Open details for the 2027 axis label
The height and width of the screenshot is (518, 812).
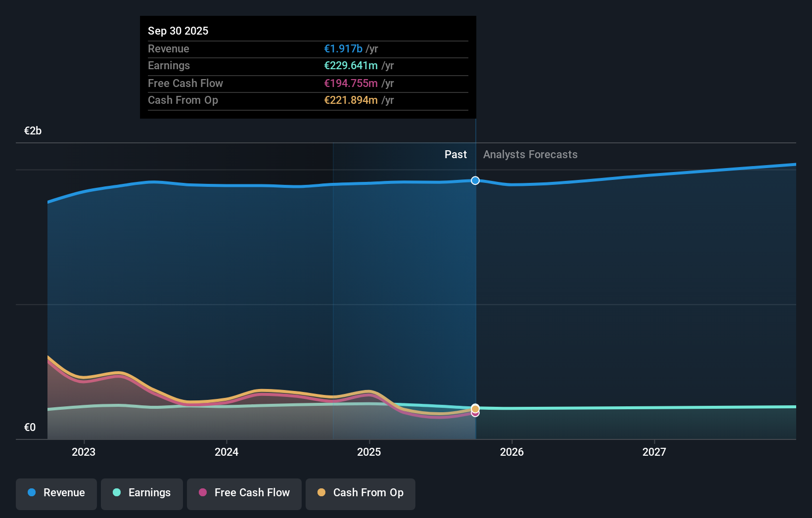pyautogui.click(x=655, y=451)
